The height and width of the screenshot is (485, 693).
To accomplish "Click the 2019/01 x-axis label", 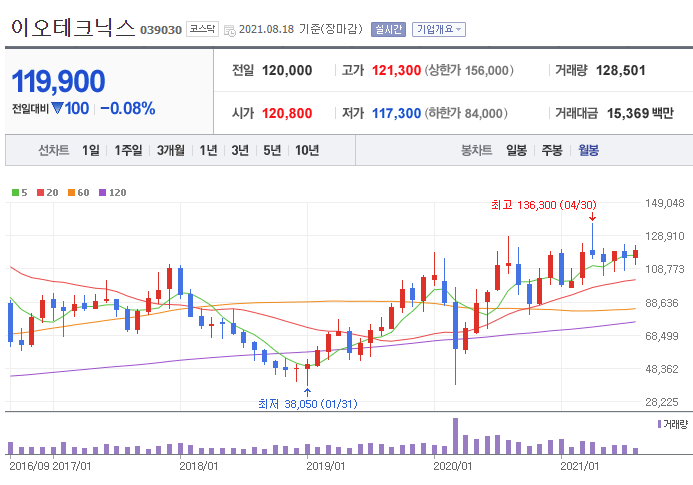I will 326,466.
